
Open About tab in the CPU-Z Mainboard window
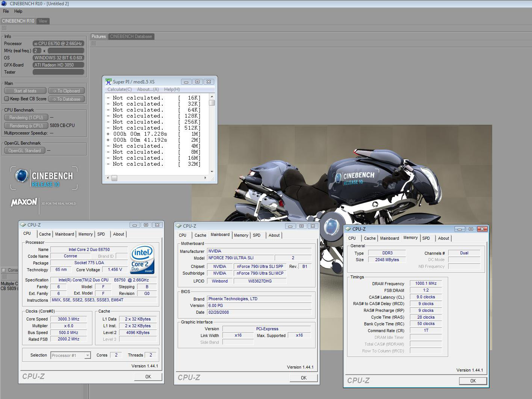[274, 235]
